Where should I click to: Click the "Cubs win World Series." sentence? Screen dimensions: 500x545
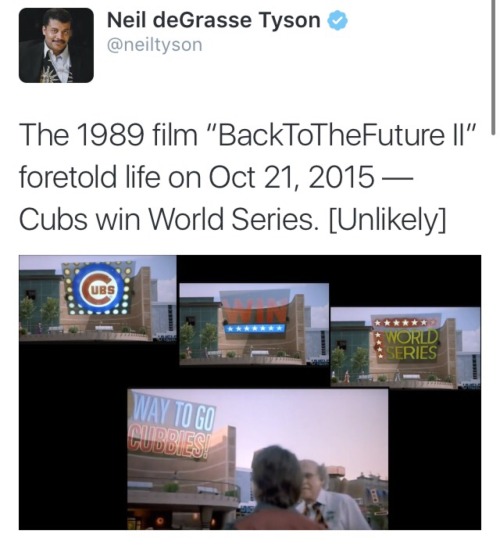169,219
